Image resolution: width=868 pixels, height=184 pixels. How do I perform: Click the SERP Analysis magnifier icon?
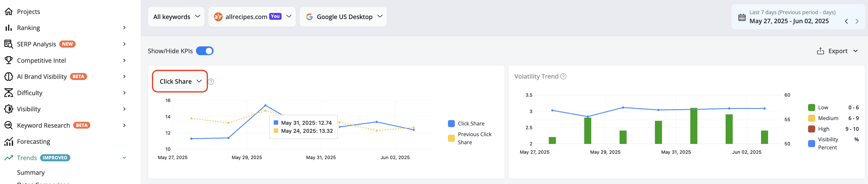tap(8, 44)
